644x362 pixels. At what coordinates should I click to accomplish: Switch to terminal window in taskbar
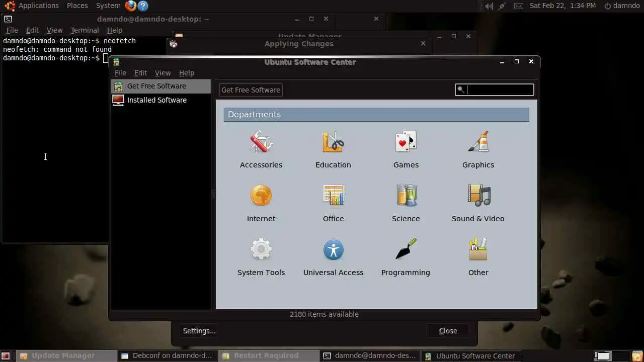(x=370, y=356)
